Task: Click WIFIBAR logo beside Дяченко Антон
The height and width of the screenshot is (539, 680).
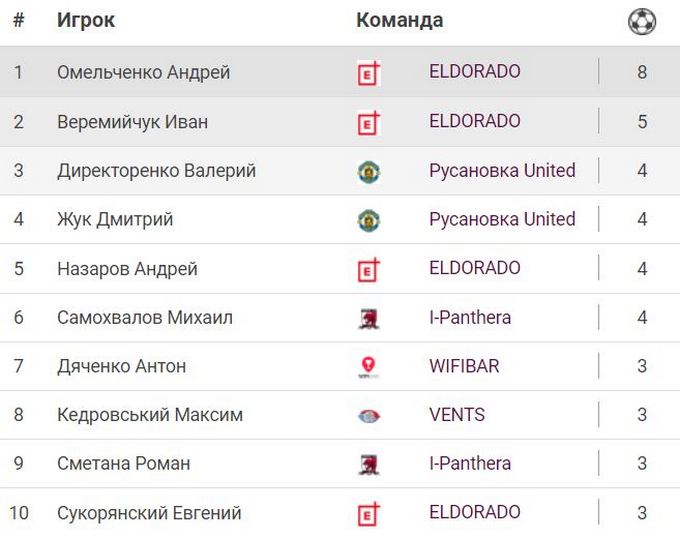Action: (369, 367)
